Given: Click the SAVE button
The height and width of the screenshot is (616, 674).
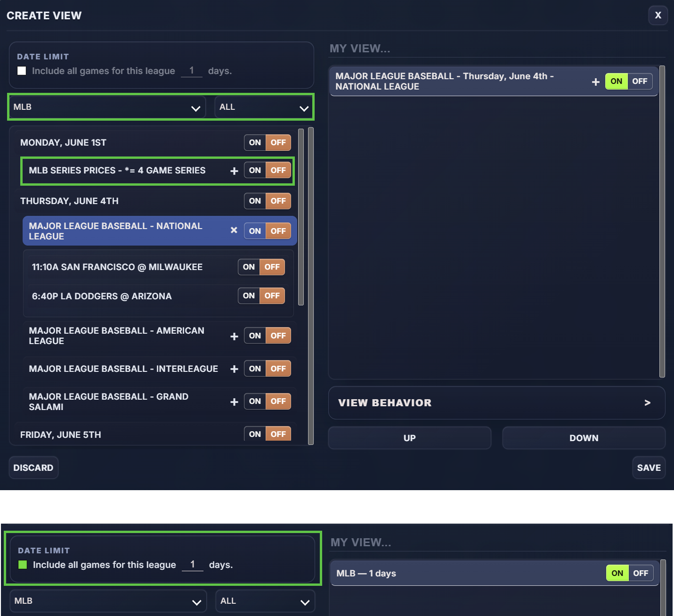Looking at the screenshot, I should coord(649,468).
